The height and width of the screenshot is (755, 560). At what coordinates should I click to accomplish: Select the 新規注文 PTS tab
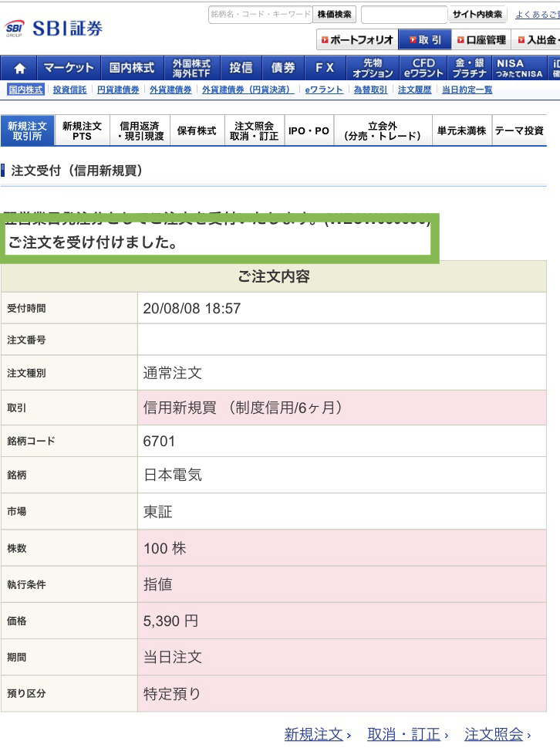coord(83,130)
